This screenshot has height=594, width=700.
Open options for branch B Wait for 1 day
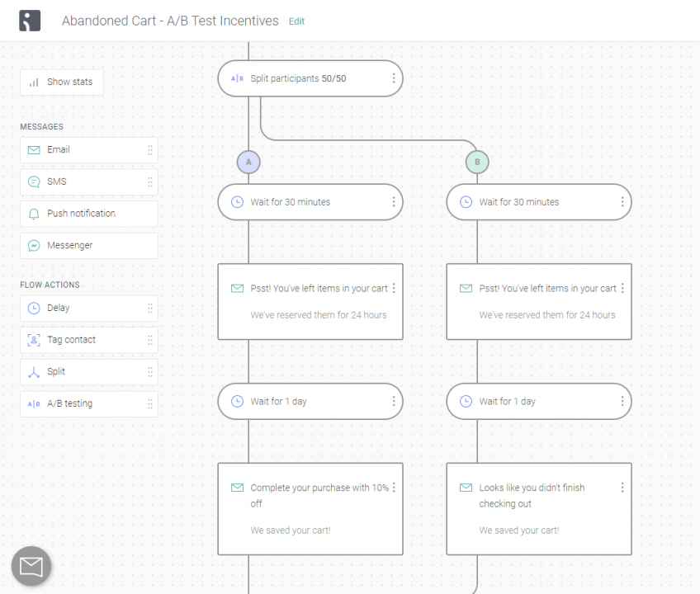622,401
